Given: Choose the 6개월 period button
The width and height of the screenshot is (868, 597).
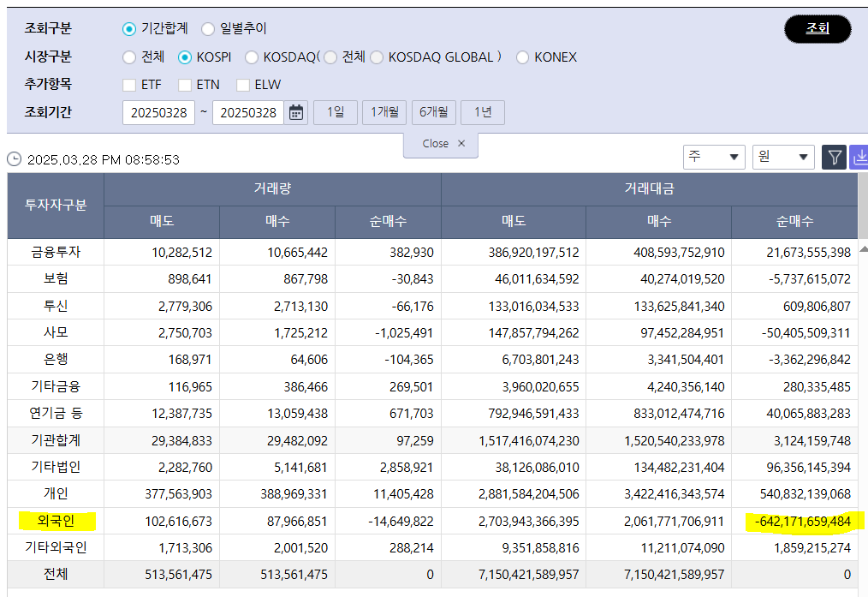Looking at the screenshot, I should tap(433, 112).
